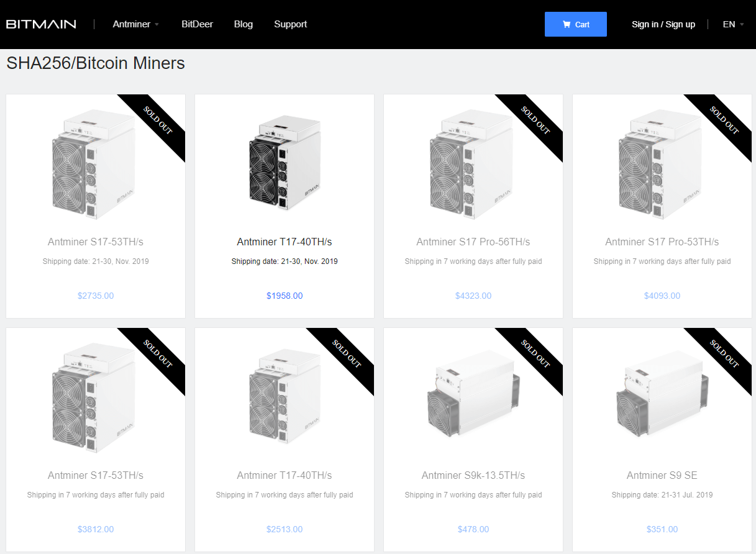Open the shopping Cart button

coord(576,24)
